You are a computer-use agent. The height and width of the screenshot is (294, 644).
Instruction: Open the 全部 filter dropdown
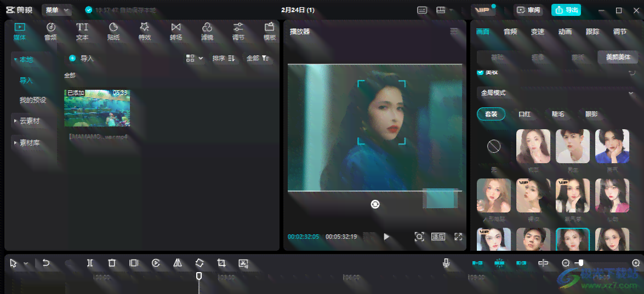[258, 58]
